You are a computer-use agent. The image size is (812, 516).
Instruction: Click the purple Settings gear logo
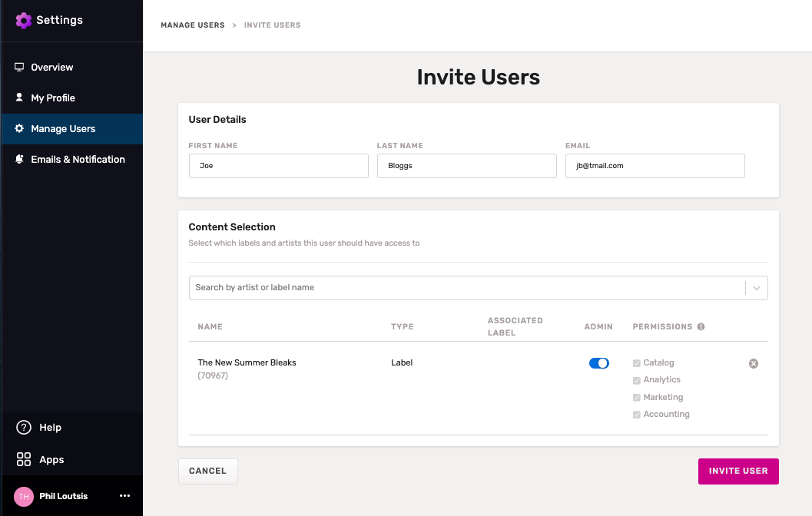[24, 21]
